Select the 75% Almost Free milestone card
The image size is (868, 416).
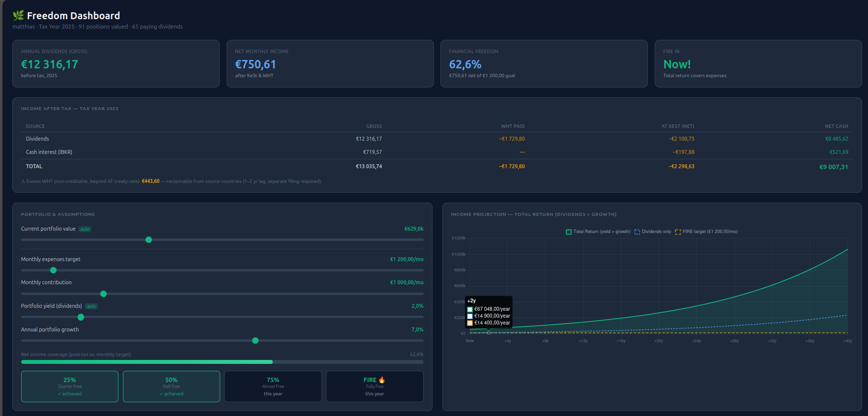273,386
